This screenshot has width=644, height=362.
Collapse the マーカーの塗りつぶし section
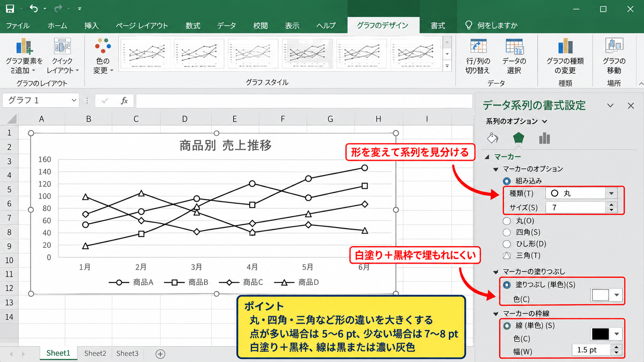[496, 272]
